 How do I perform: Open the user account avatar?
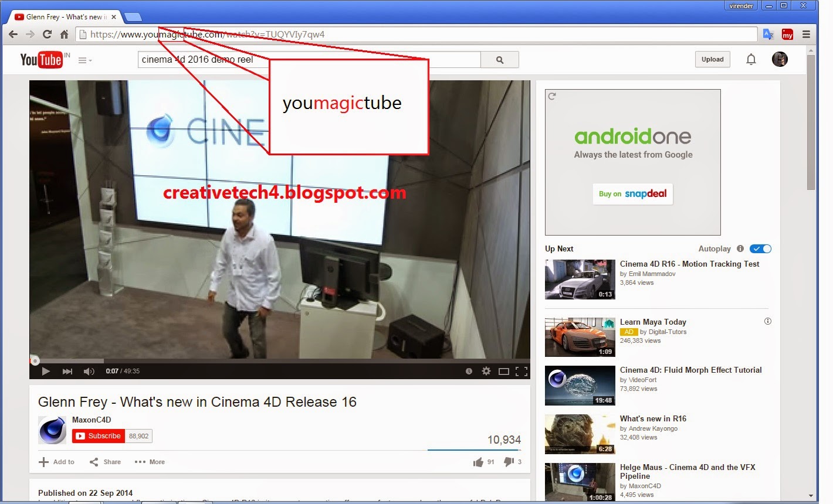pyautogui.click(x=780, y=59)
